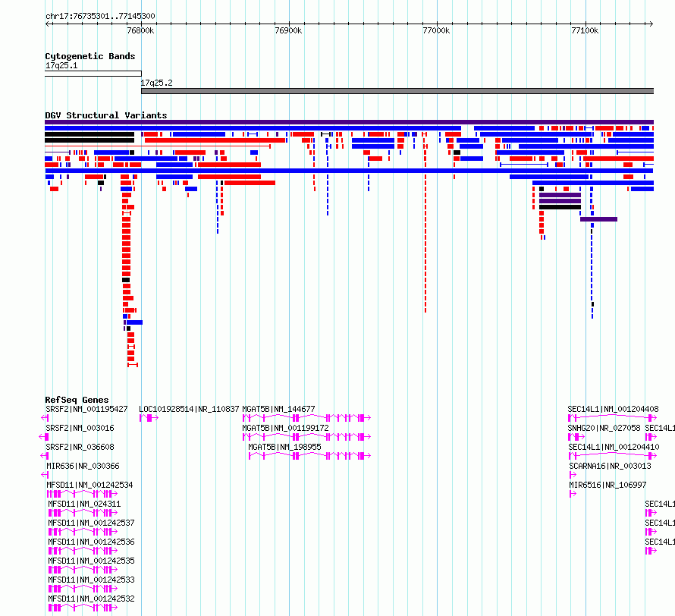
Task: Click the chr17:76735301..77145300 region label
Action: tap(100, 17)
